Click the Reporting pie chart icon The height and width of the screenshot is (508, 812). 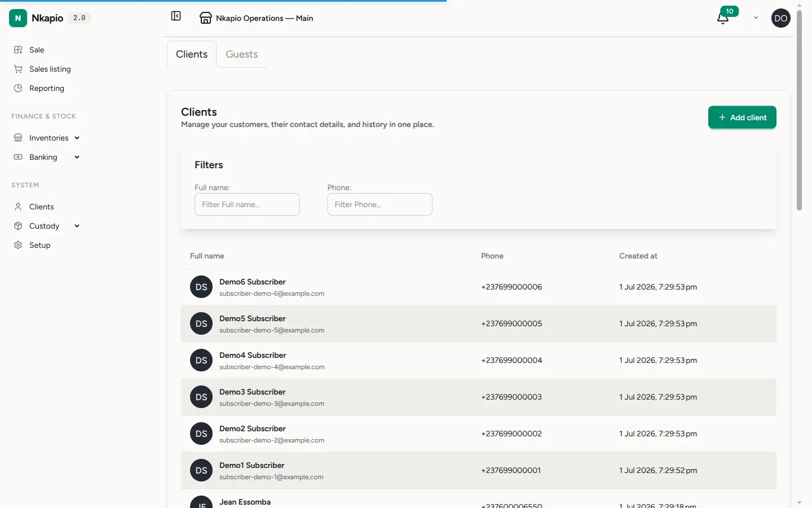18,88
